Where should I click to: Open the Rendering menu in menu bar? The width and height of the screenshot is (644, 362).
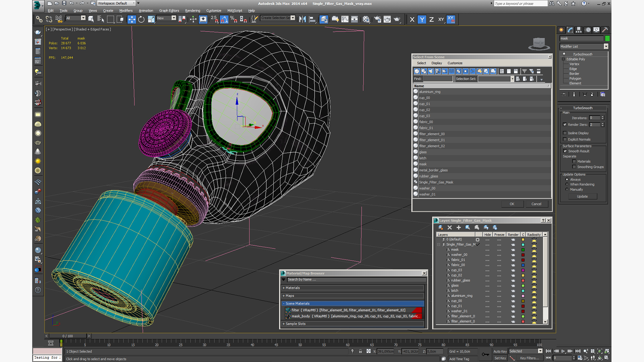[192, 10]
